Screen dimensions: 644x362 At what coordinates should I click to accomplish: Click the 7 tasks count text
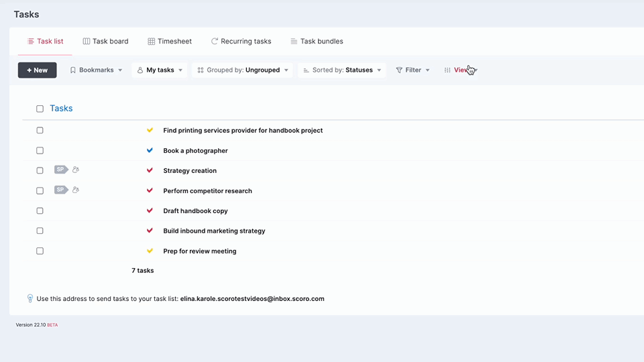142,270
